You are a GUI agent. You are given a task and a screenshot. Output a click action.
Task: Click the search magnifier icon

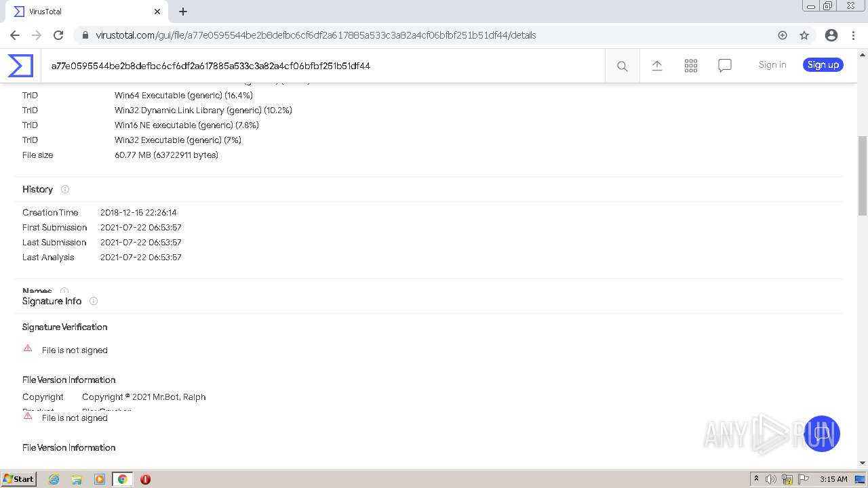pos(622,66)
